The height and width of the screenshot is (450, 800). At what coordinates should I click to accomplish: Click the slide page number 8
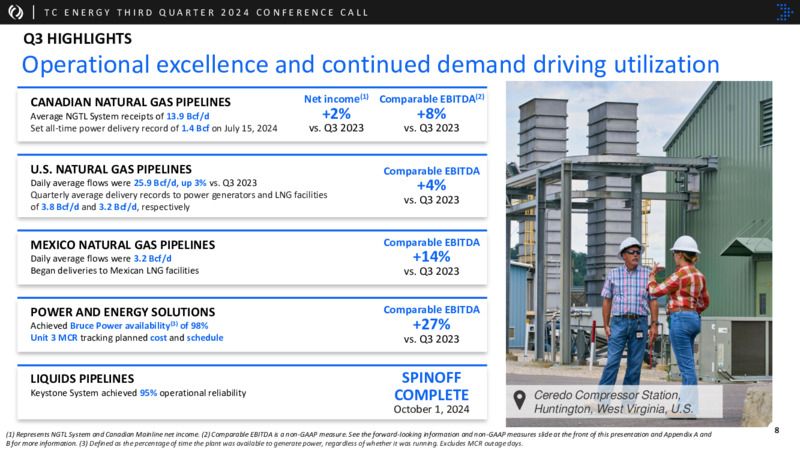click(x=777, y=430)
